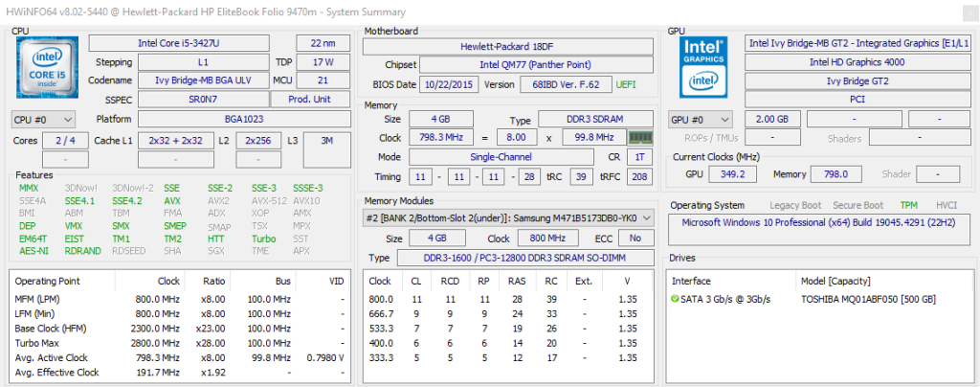Click the Intel Core i5-3427U name field
The image size is (980, 387).
point(189,43)
